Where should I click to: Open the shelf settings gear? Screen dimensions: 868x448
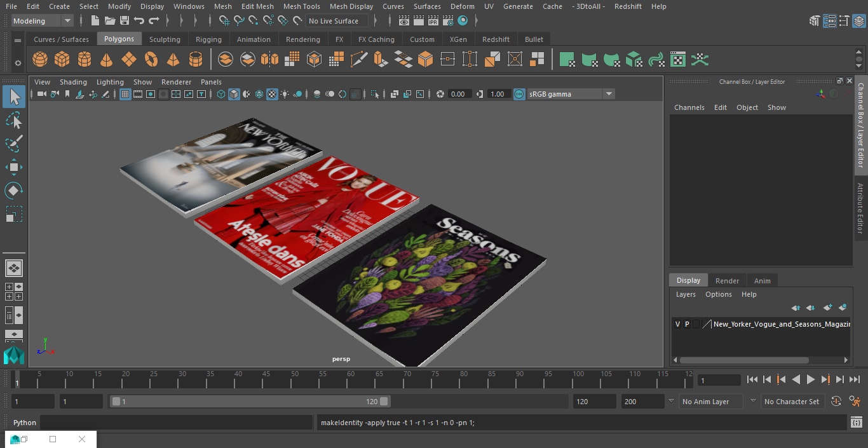tap(18, 63)
